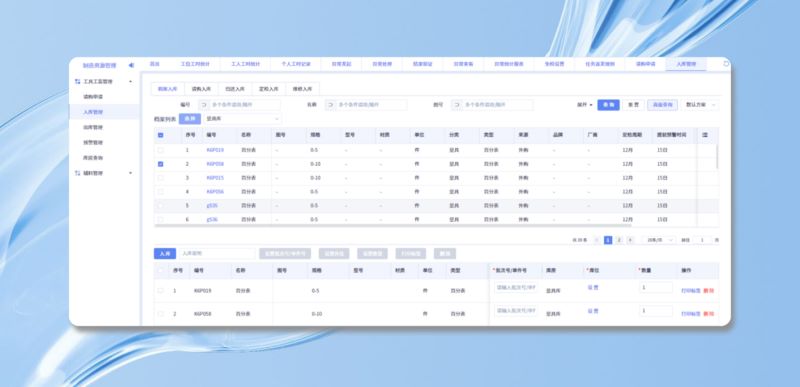This screenshot has width=800, height=387.
Task: Click 打印标签 link in lower K6P019 row
Action: (690, 290)
